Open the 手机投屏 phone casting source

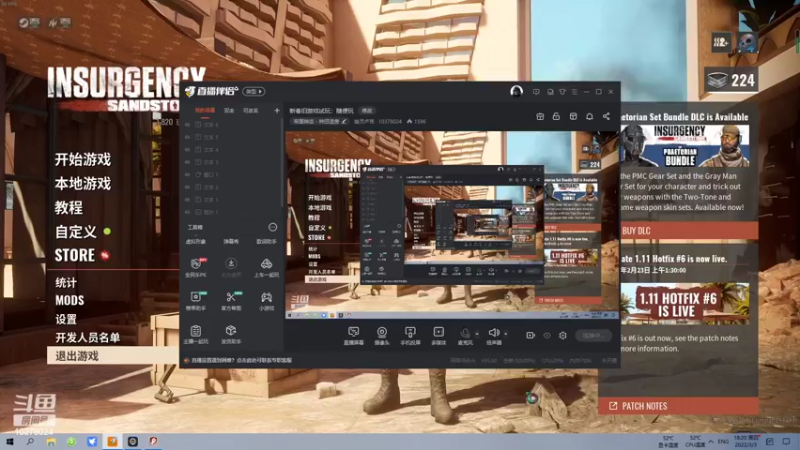[410, 336]
